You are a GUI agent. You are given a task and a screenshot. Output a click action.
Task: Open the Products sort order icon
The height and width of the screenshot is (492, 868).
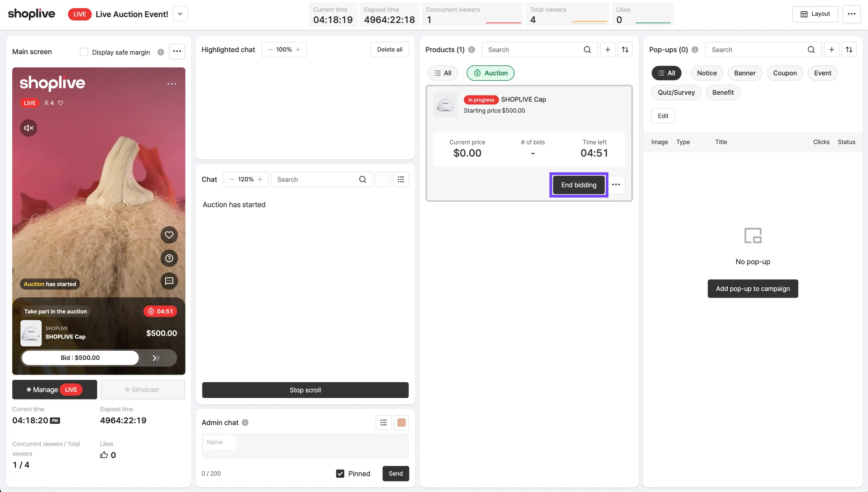(625, 50)
